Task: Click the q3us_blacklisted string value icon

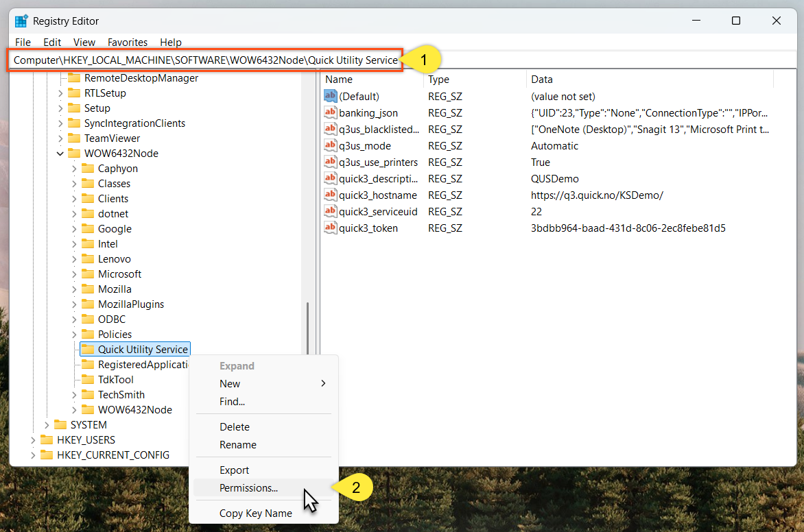Action: pyautogui.click(x=330, y=129)
